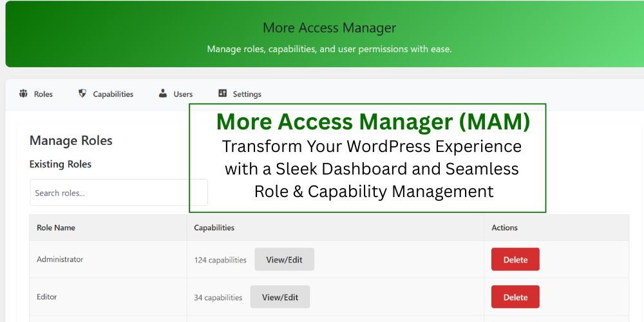Click the More Access Manager banner title
Viewport: 644px width, 322px height.
329,28
